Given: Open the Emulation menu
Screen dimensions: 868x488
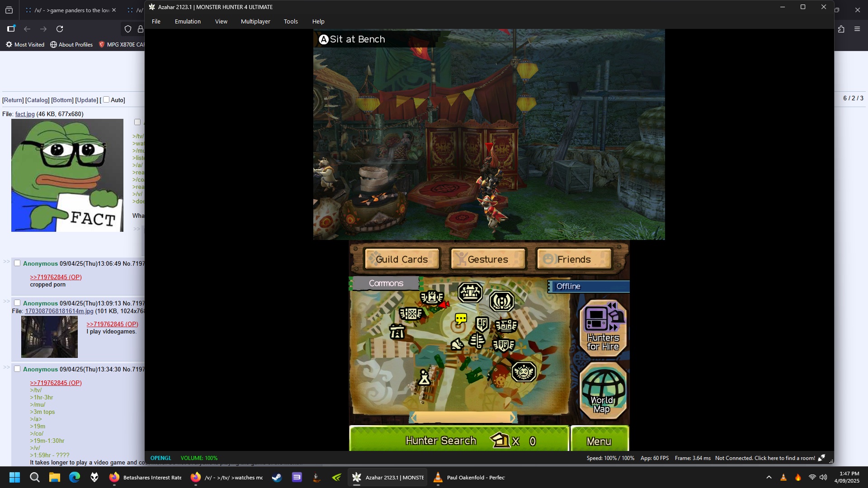Looking at the screenshot, I should pyautogui.click(x=188, y=21).
